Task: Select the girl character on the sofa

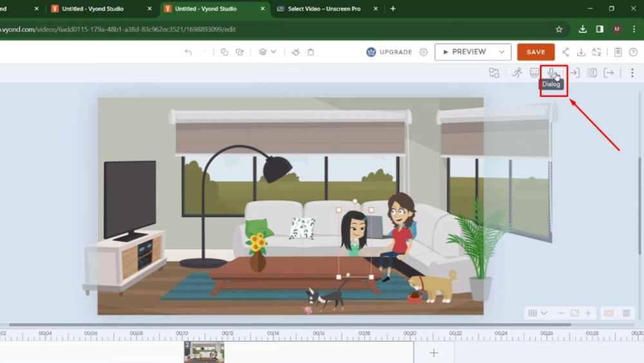Action: pyautogui.click(x=354, y=233)
